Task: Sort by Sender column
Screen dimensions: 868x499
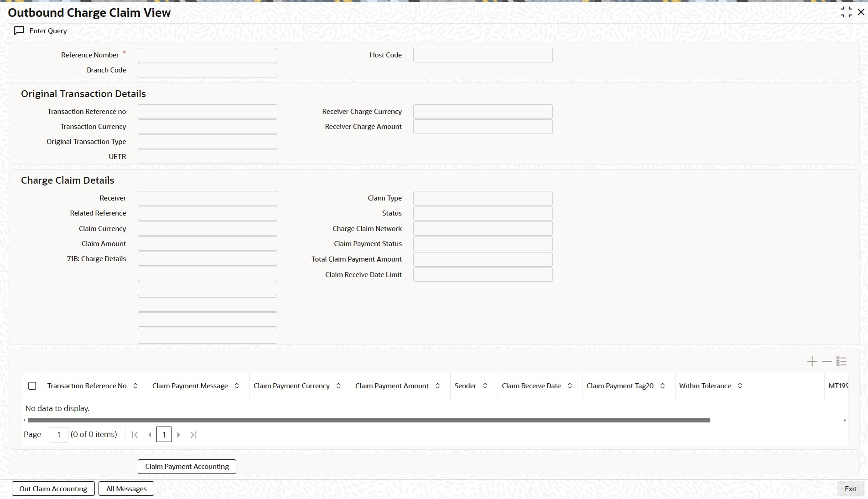Action: coord(485,386)
